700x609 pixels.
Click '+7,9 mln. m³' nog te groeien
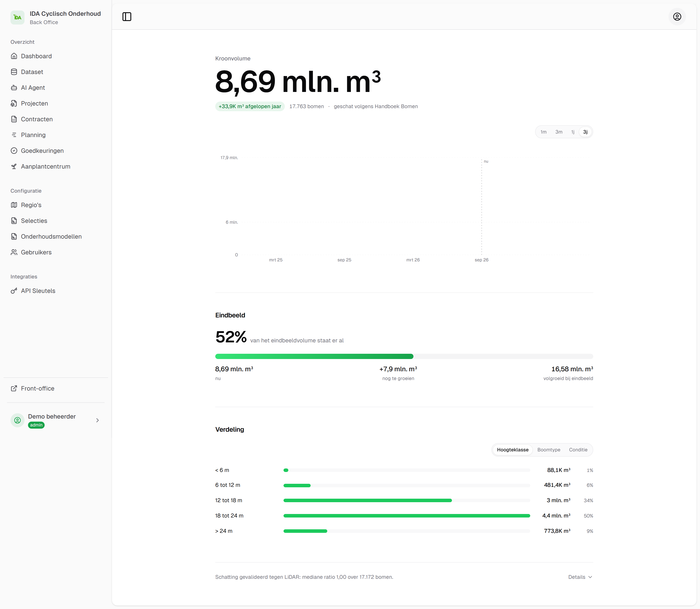(398, 369)
